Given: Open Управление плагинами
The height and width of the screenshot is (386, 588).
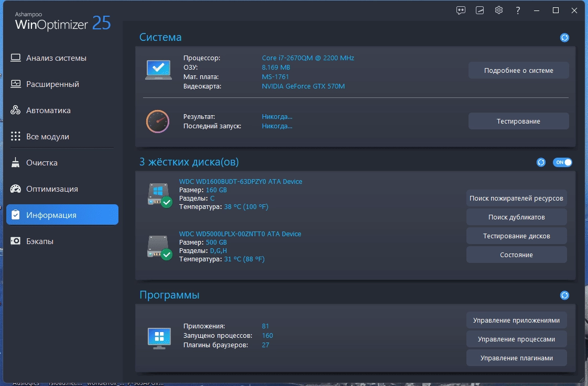Looking at the screenshot, I should tap(516, 358).
